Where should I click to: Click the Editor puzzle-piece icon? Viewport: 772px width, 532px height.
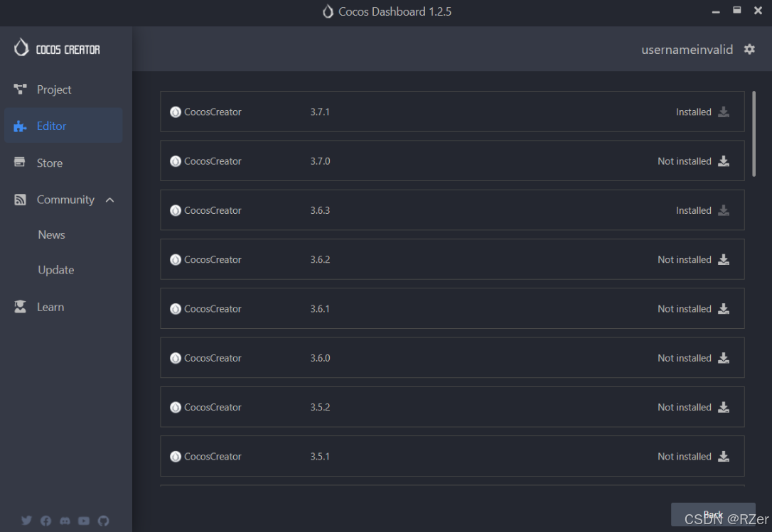20,126
